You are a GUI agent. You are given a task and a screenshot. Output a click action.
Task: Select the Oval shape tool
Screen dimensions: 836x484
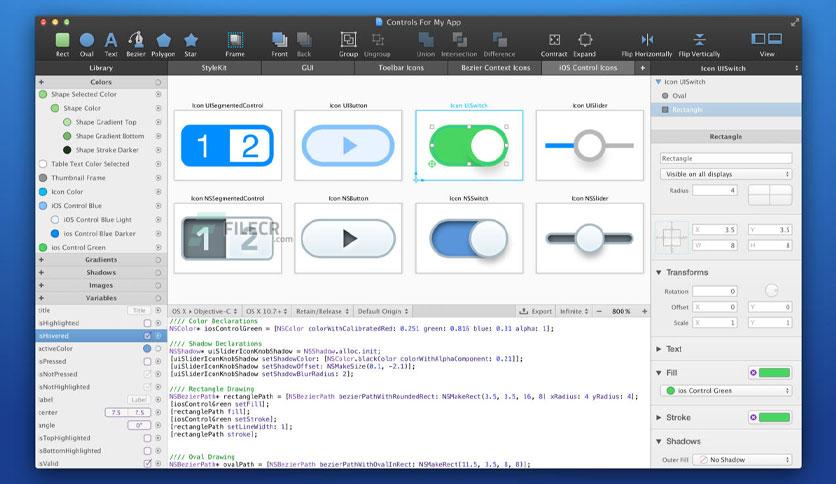pos(86,44)
